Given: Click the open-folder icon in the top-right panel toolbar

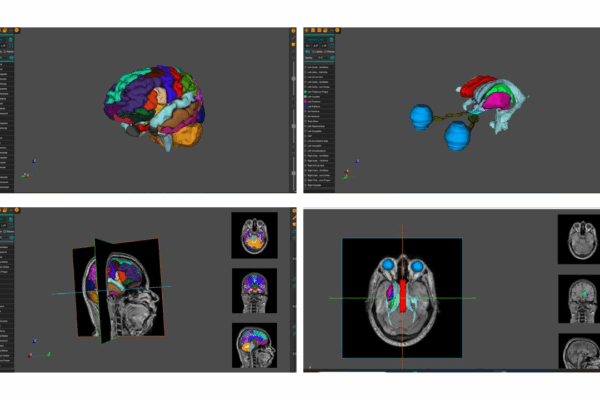Looking at the screenshot, I should pos(313,30).
